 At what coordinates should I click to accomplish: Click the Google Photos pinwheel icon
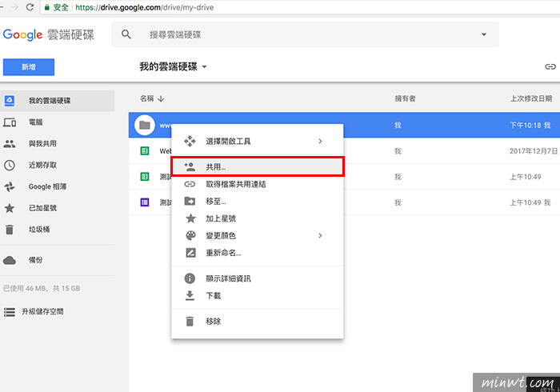[10, 186]
